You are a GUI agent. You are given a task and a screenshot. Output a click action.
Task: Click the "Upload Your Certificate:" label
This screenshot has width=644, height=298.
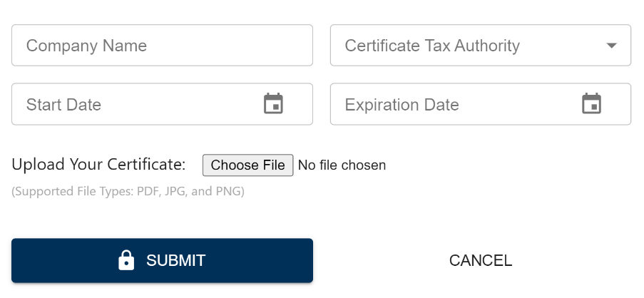point(98,165)
